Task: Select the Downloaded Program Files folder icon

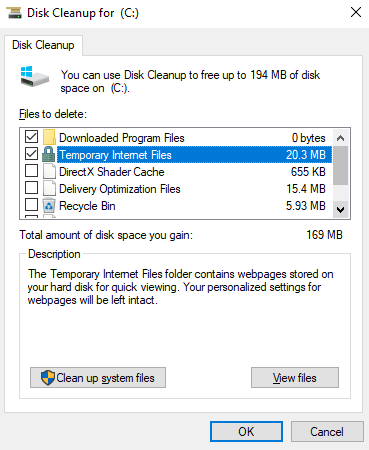Action: pyautogui.click(x=49, y=137)
